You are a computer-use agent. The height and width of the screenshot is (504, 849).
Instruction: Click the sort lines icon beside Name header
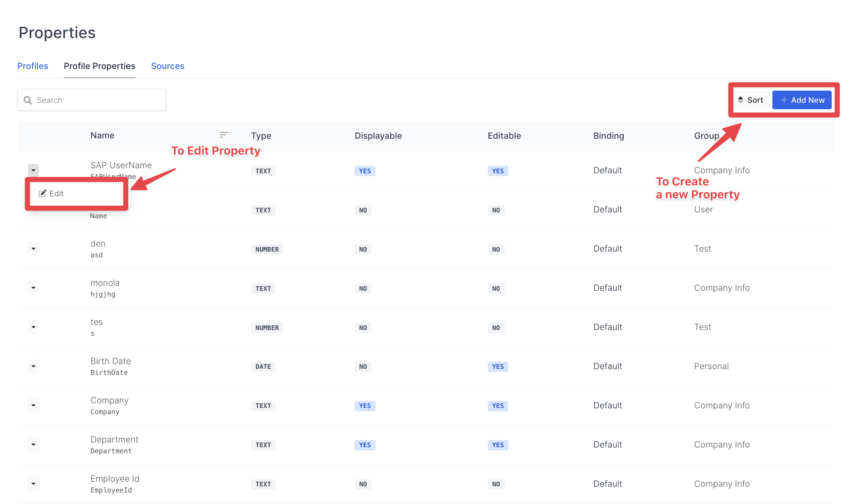click(224, 135)
